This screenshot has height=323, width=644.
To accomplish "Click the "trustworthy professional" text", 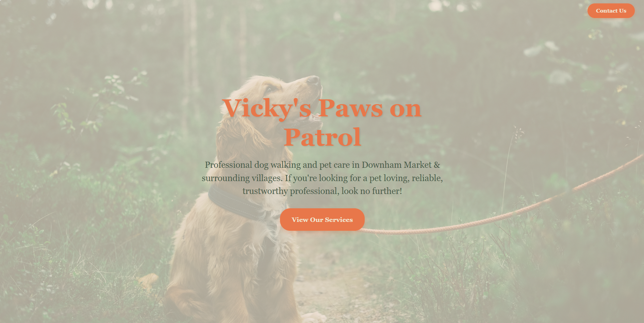I will (x=290, y=191).
